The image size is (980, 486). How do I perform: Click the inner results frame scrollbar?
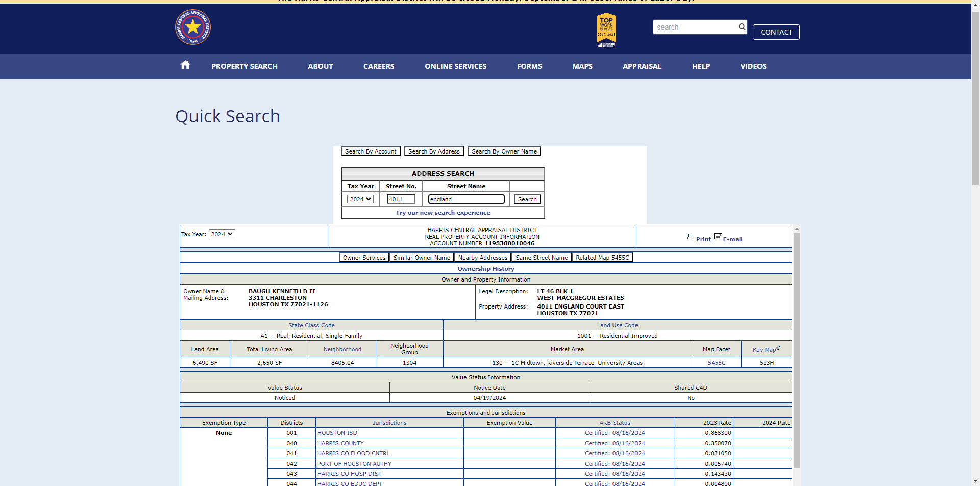(x=797, y=351)
